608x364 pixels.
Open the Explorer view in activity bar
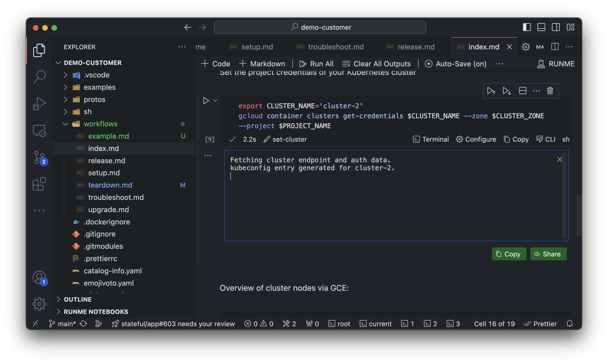coord(39,50)
